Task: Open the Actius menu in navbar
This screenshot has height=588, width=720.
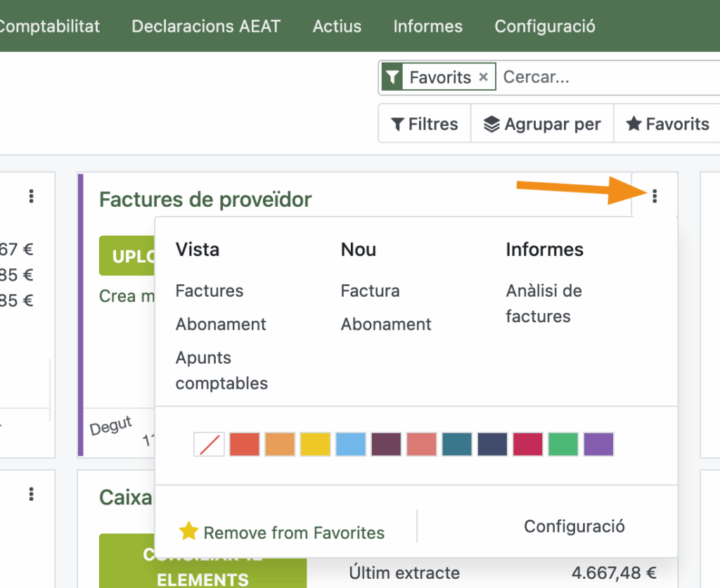Action: pos(337,27)
